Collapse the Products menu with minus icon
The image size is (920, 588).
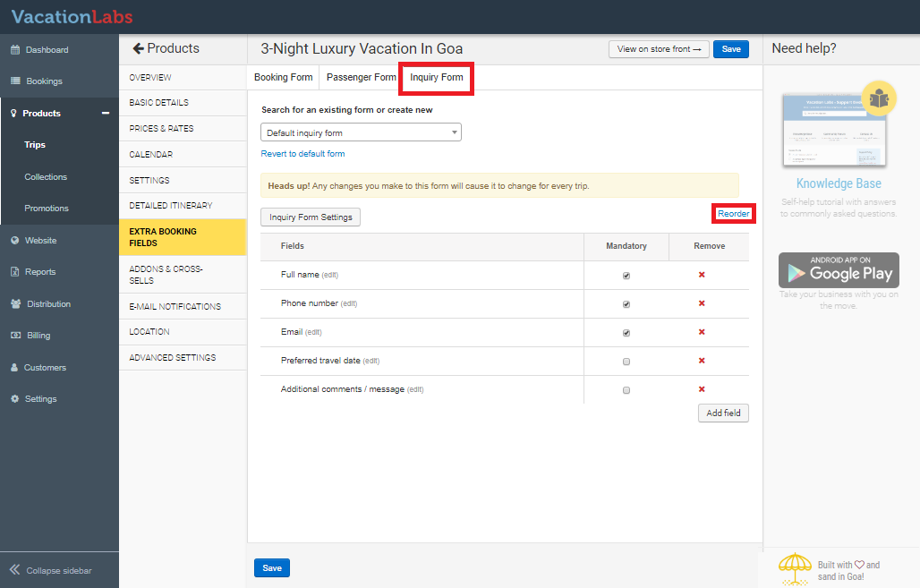(x=106, y=114)
